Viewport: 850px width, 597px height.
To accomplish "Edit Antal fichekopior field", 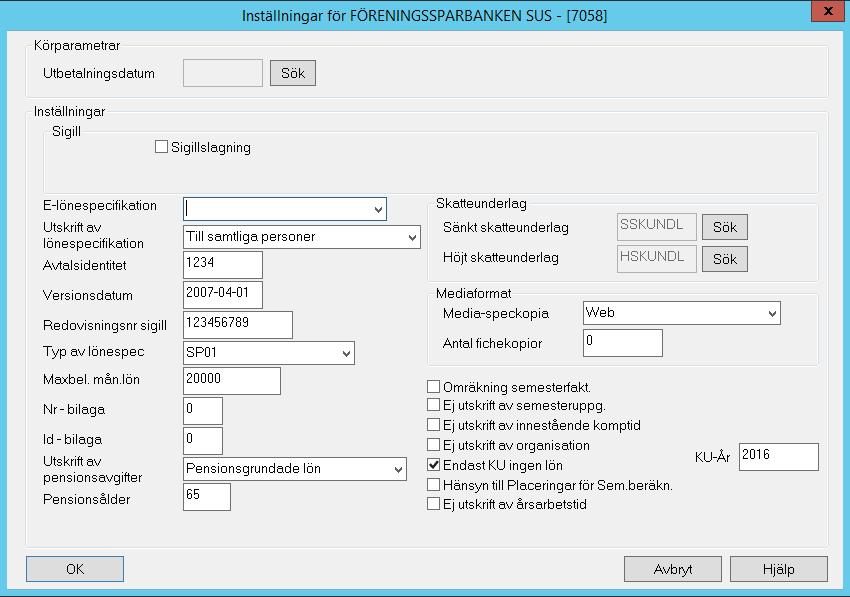I will 623,343.
